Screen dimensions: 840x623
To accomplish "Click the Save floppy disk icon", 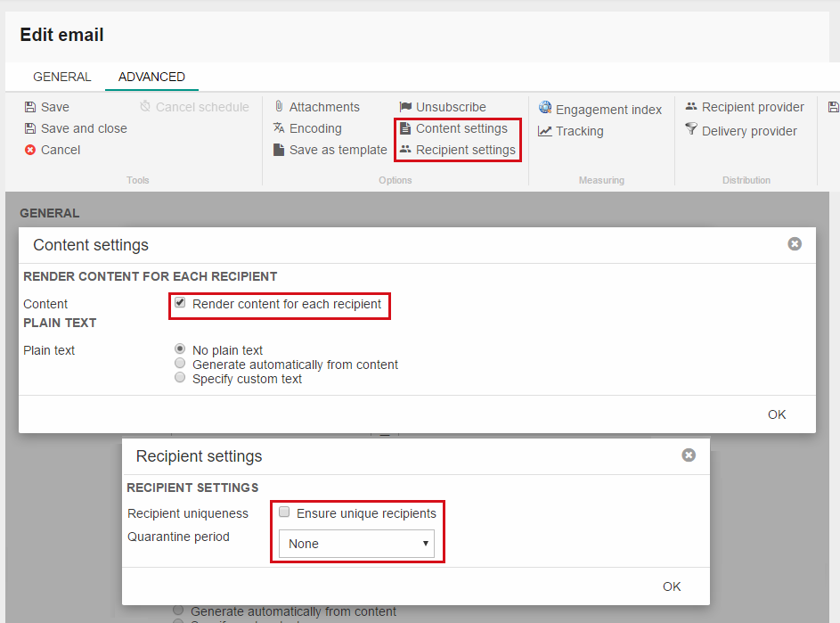I will point(30,107).
